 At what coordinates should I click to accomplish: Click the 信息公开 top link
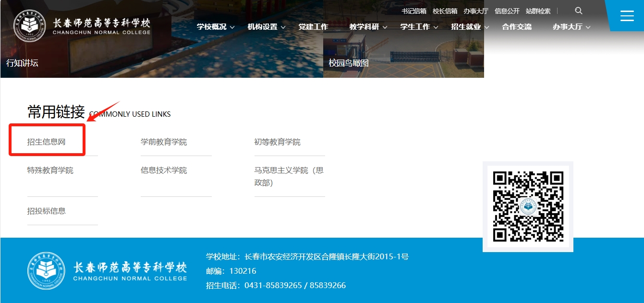point(507,11)
